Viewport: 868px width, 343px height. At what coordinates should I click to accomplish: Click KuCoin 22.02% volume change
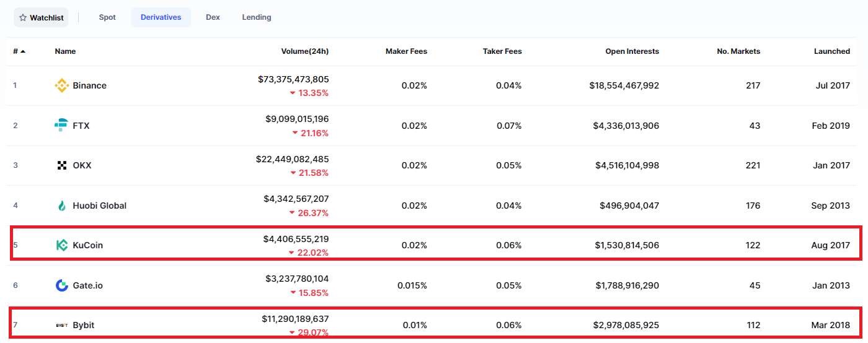pos(309,253)
